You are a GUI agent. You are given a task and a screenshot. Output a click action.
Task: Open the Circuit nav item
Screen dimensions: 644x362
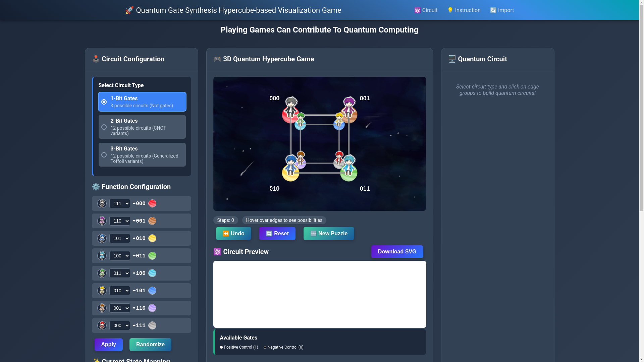(x=426, y=10)
